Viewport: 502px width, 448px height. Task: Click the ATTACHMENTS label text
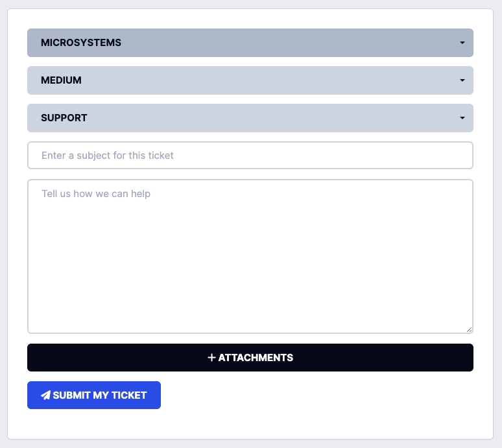pyautogui.click(x=256, y=358)
